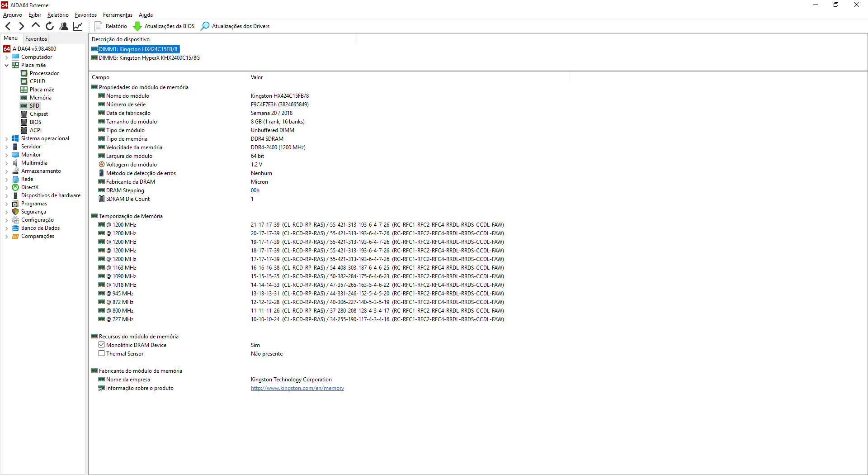Viewport: 868px width, 475px height.
Task: Open the Ajuda menu
Action: click(146, 15)
